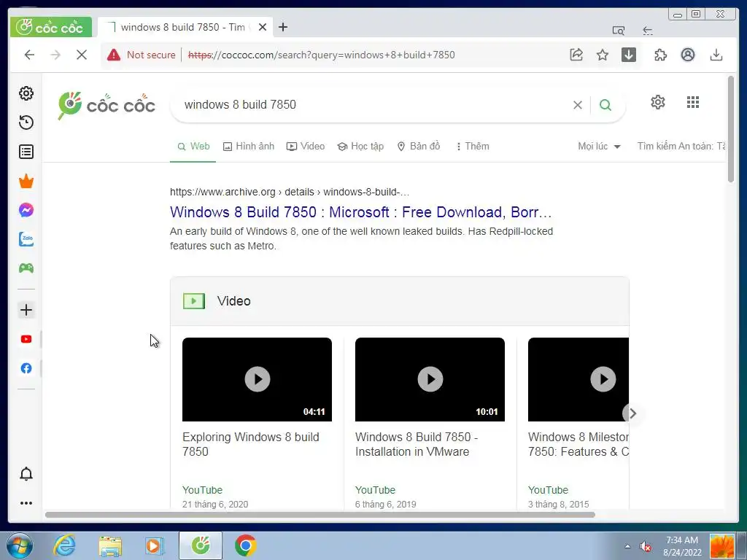Submit search with green magnifier
The height and width of the screenshot is (560, 747).
605,105
